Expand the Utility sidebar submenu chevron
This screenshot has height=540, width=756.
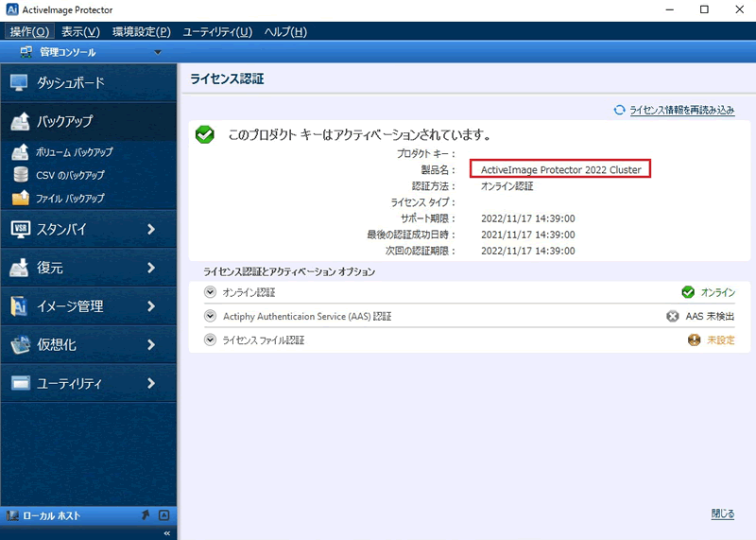click(151, 383)
